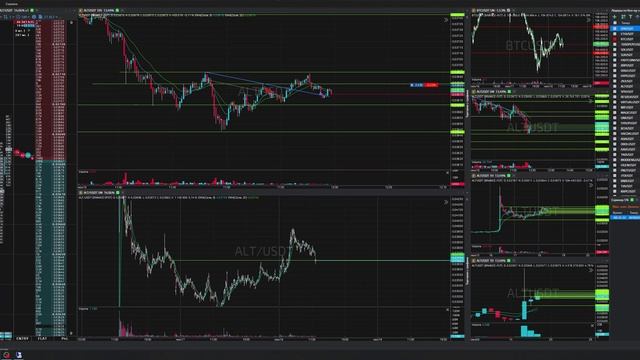This screenshot has height=360, width=640.
Task: Check the box of the highlighted blue watchlist row
Action: click(615, 29)
